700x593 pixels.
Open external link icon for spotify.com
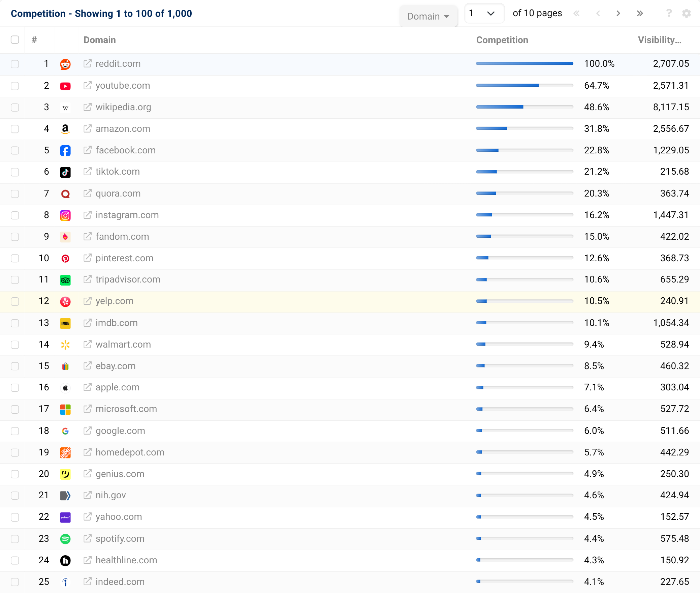coord(87,539)
